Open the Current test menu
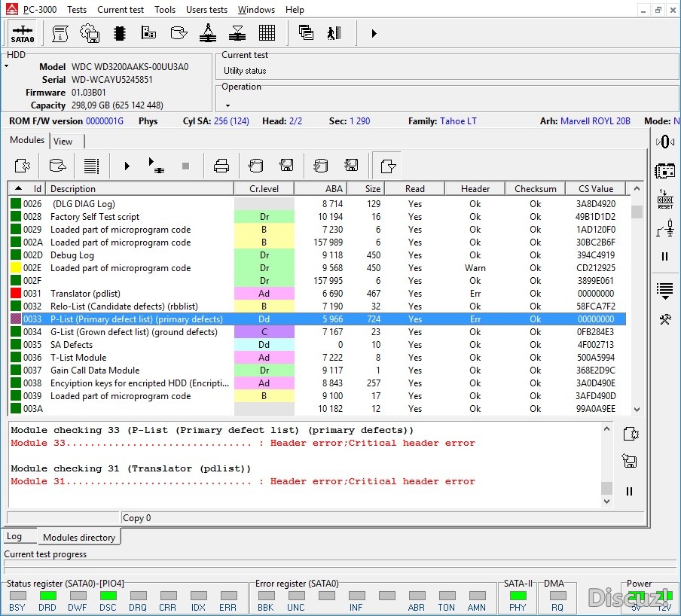Screen dimensions: 681x616 coord(121,10)
